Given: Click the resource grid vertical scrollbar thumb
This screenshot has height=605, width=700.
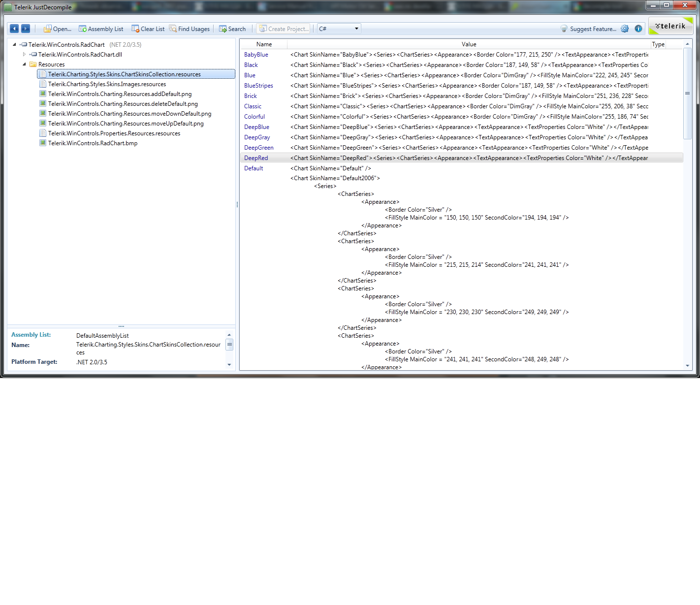Looking at the screenshot, I should [687, 94].
